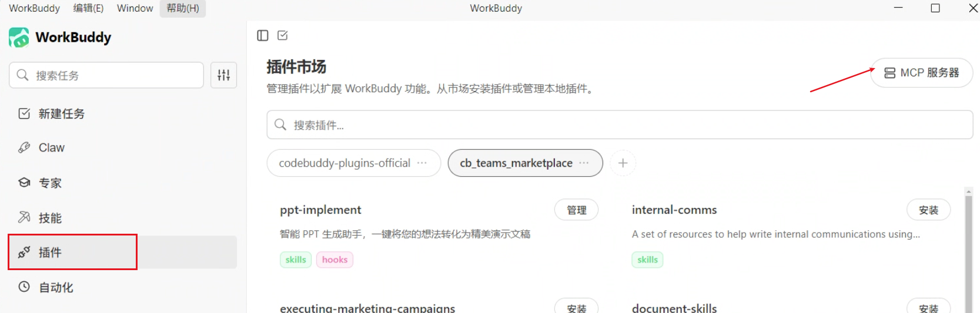
Task: Click the magnifier icon in plugin search
Action: (280, 124)
